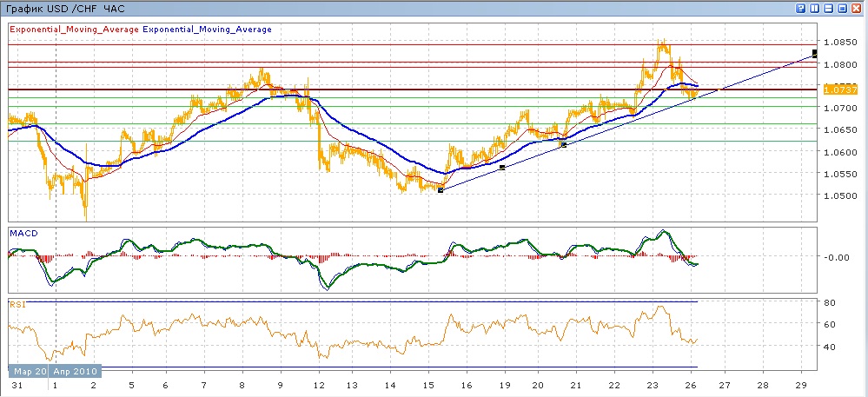Click the blue Exponential_Moving_Average legend label
The width and height of the screenshot is (868, 397).
click(x=207, y=30)
